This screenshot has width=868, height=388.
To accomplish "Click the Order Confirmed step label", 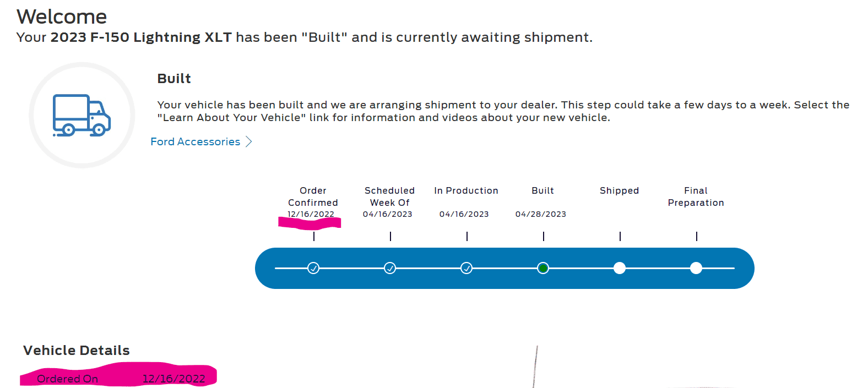I will 313,196.
